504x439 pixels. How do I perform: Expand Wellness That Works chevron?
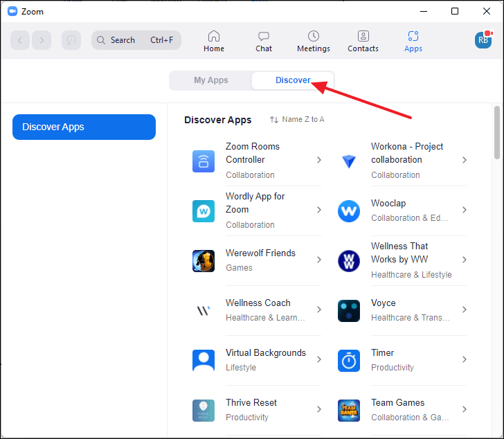(x=464, y=260)
